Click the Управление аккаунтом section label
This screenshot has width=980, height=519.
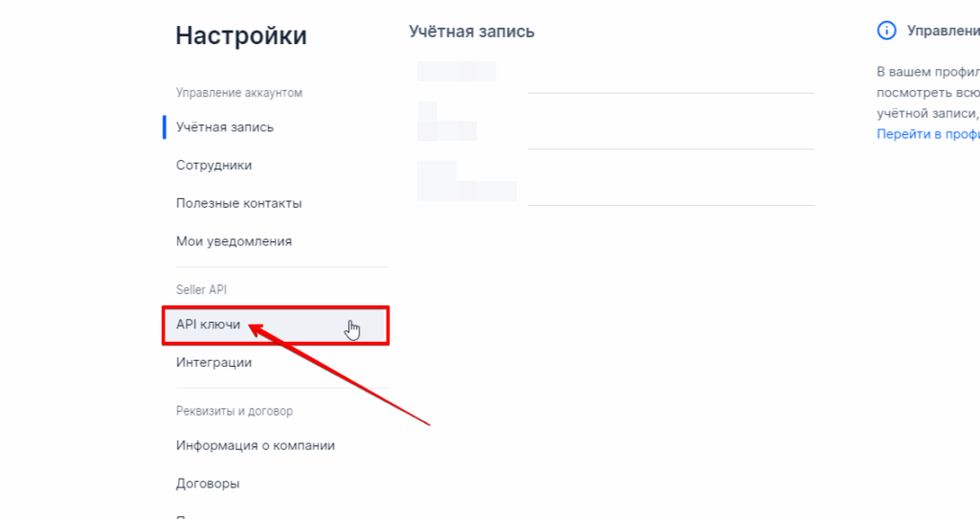click(x=239, y=93)
